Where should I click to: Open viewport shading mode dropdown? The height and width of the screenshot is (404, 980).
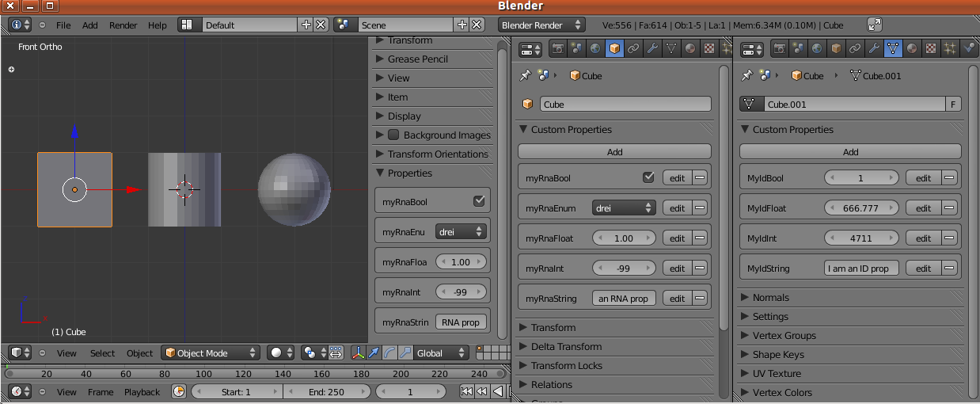click(x=280, y=353)
